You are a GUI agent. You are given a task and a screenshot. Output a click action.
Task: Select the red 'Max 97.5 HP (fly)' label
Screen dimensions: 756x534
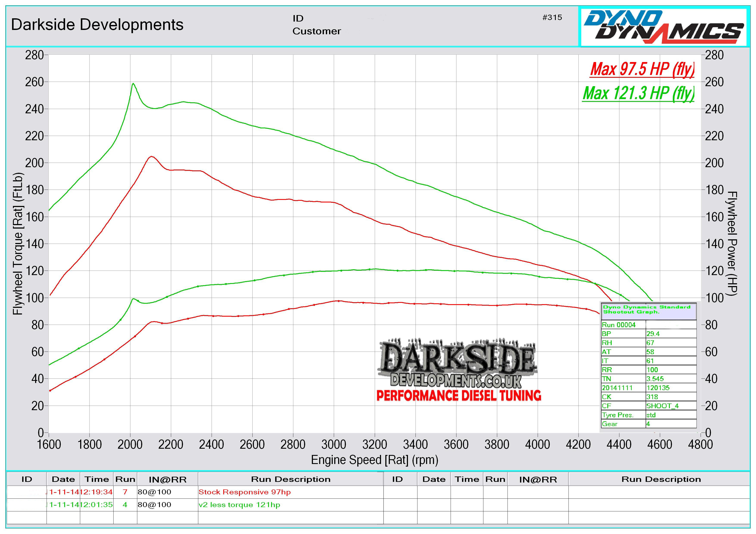coord(642,69)
